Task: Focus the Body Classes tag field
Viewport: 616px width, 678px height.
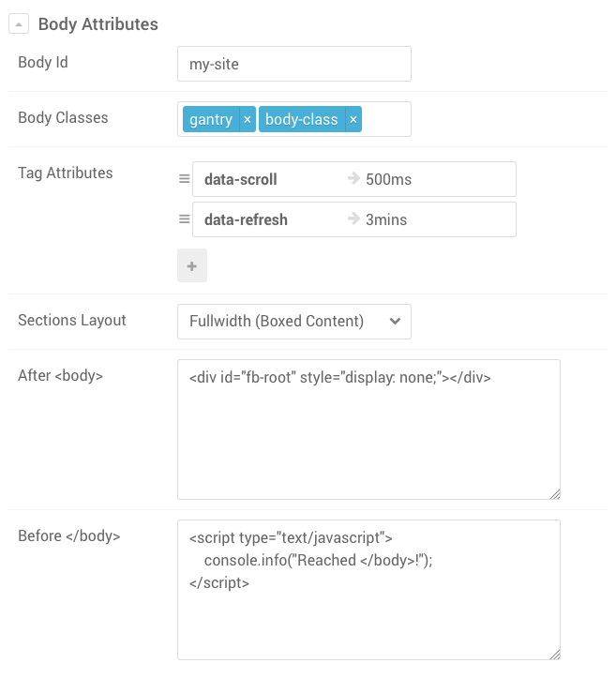Action: click(x=386, y=120)
